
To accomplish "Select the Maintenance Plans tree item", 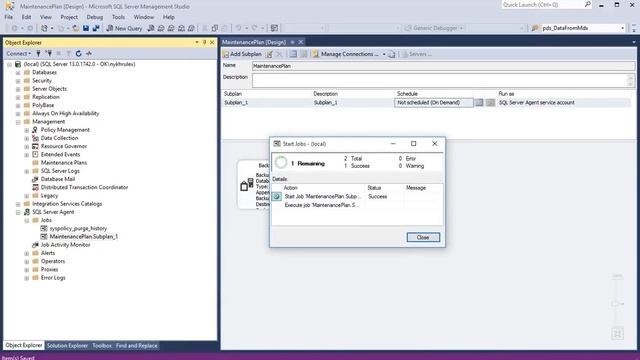I will 64,162.
